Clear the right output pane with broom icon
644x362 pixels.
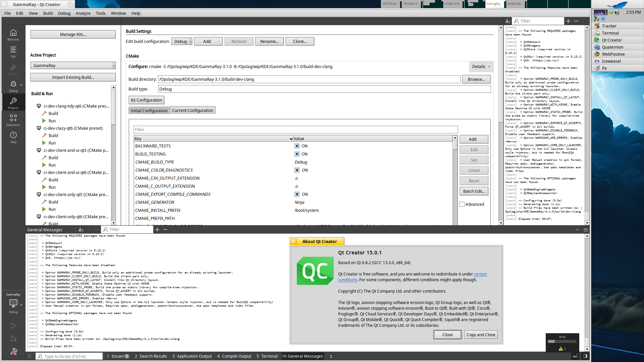(x=508, y=21)
